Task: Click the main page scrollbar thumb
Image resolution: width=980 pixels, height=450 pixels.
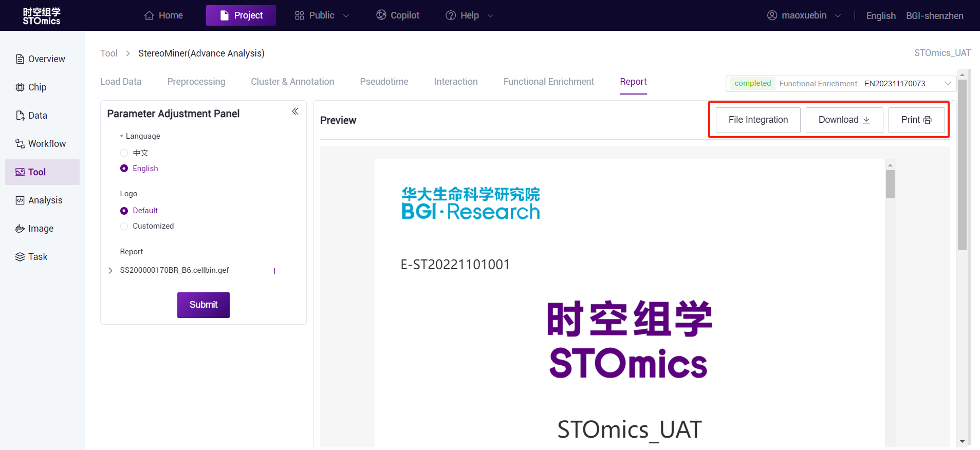Action: click(x=963, y=164)
